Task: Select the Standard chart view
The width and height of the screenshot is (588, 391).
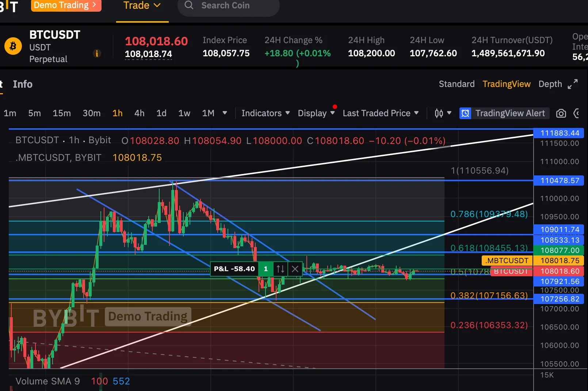Action: (457, 84)
